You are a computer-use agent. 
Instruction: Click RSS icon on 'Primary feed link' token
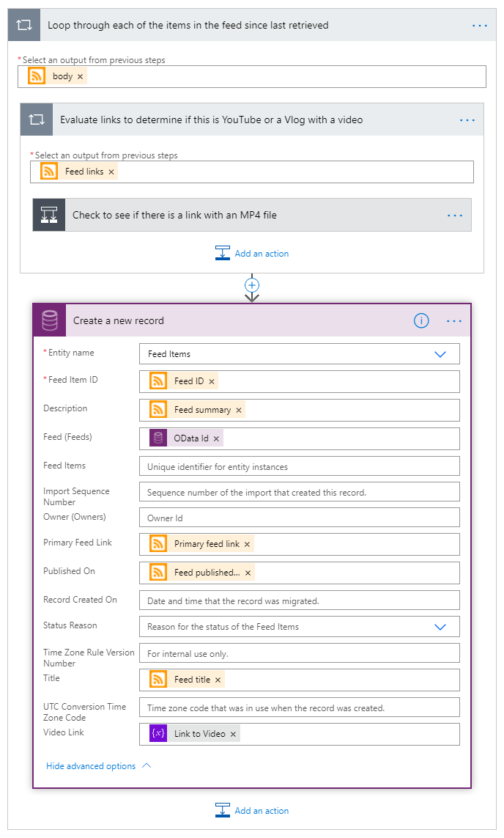tap(158, 543)
